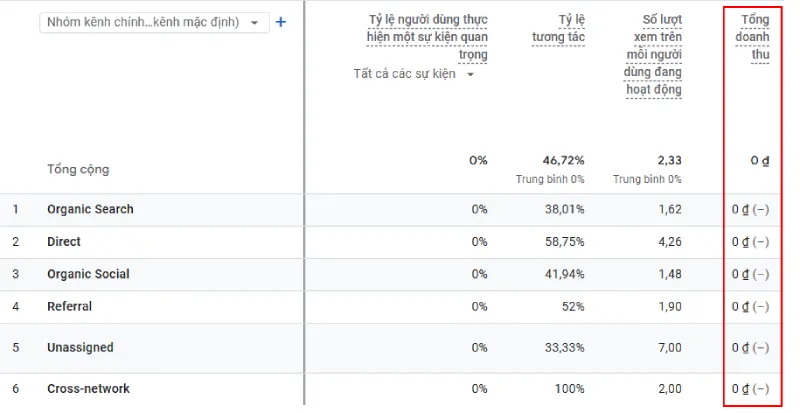Select the Referral channel row
The width and height of the screenshot is (800, 413).
(69, 307)
